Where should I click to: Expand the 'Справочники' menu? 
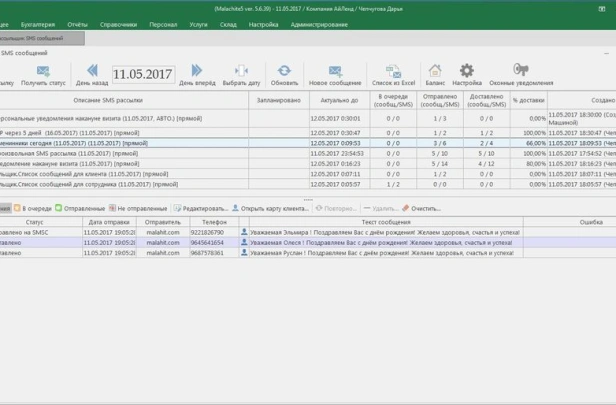click(119, 23)
